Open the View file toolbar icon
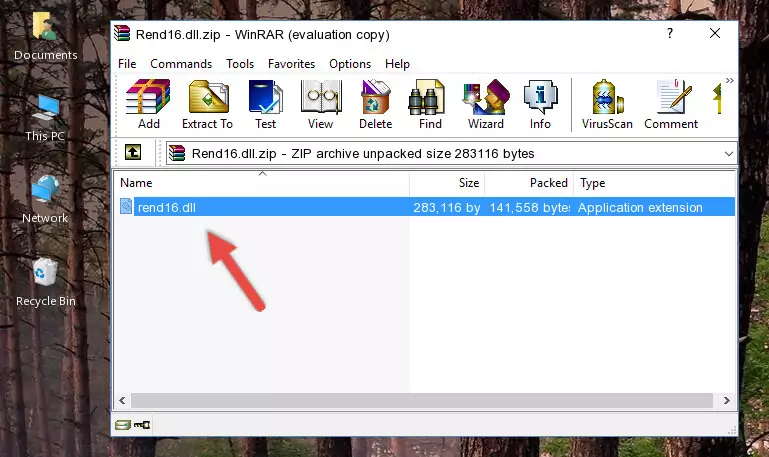The height and width of the screenshot is (457, 769). (321, 104)
